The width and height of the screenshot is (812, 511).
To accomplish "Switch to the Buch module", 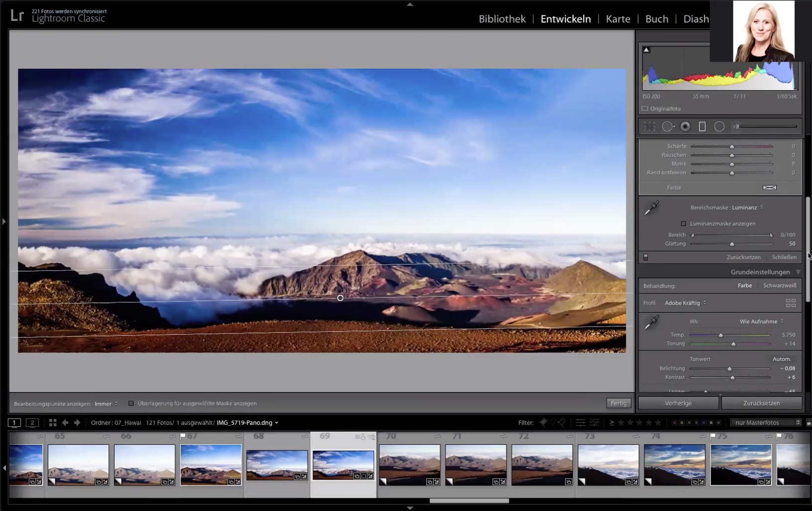I will click(x=657, y=18).
